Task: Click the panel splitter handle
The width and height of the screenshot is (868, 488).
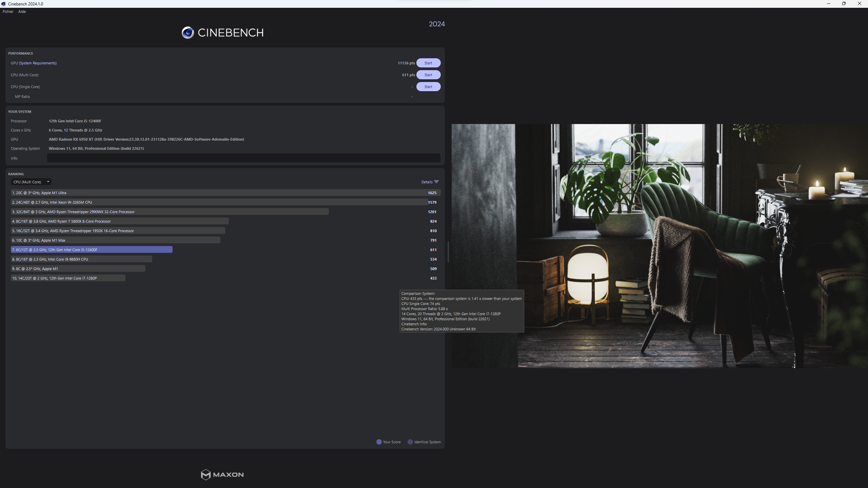Action: (448, 252)
